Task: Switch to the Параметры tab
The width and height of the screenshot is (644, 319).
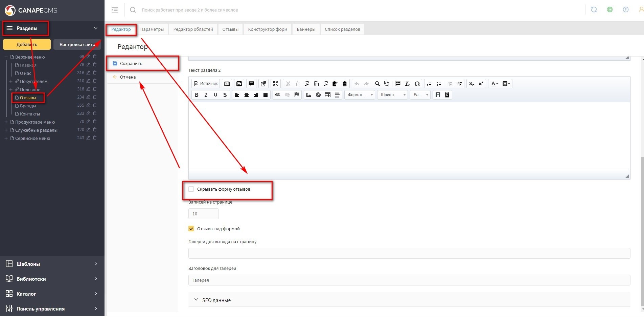Action: pos(152,29)
